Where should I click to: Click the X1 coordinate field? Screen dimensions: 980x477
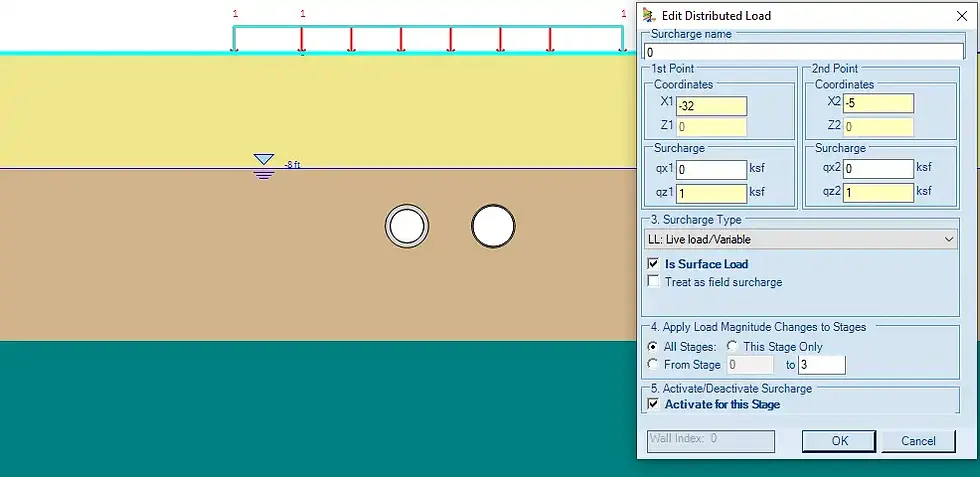(x=711, y=106)
